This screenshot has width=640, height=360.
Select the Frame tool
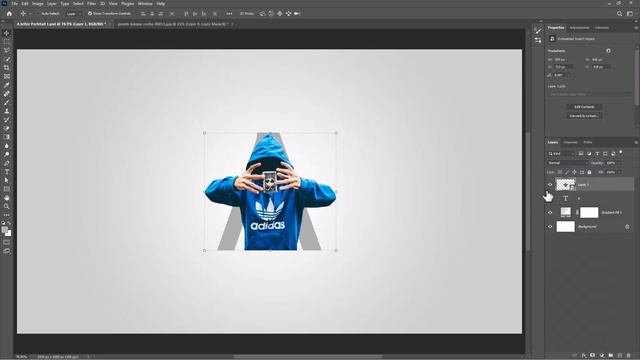[7, 76]
